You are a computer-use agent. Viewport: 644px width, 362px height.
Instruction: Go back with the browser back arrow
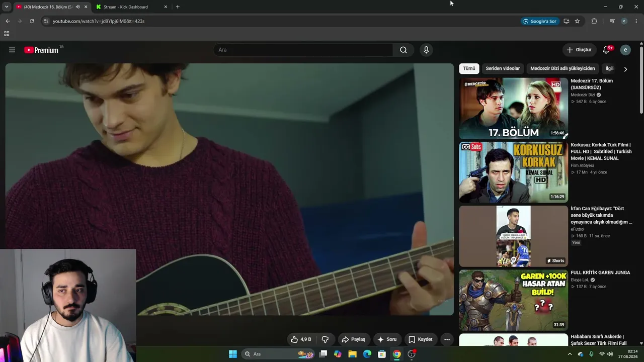(x=8, y=21)
